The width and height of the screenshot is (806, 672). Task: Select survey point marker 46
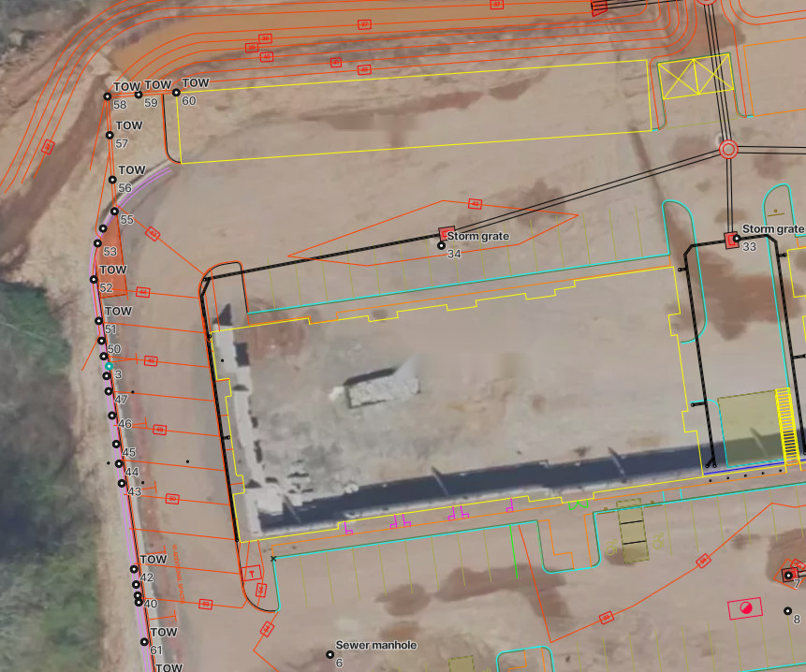pos(112,416)
